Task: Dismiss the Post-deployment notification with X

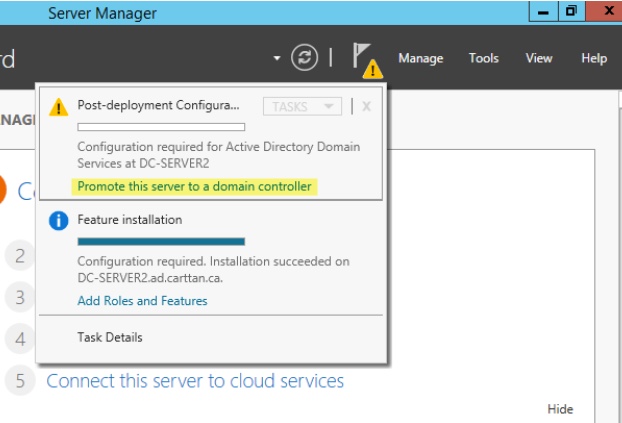Action: tap(367, 106)
